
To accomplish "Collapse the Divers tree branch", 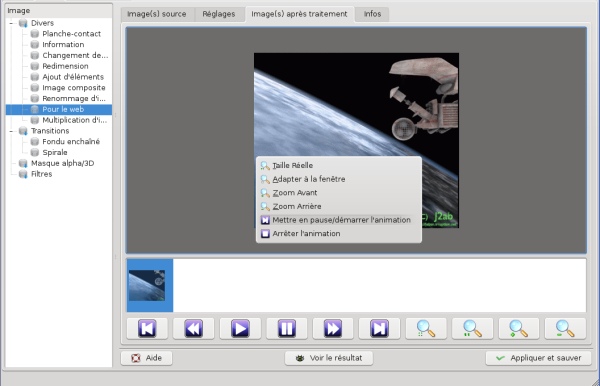I will pos(11,23).
